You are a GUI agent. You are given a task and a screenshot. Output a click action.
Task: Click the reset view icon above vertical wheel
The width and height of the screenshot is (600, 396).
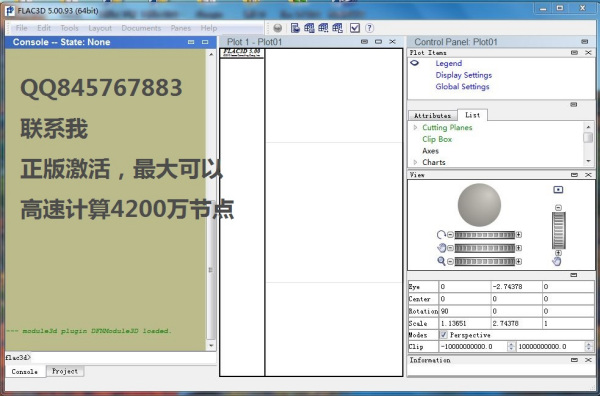coord(558,190)
